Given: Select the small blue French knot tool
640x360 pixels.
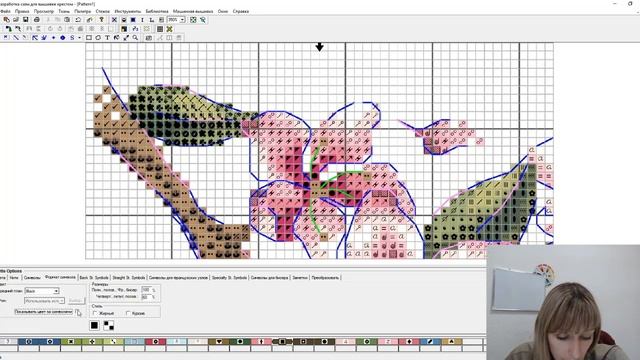Looking at the screenshot, I should point(53,38).
